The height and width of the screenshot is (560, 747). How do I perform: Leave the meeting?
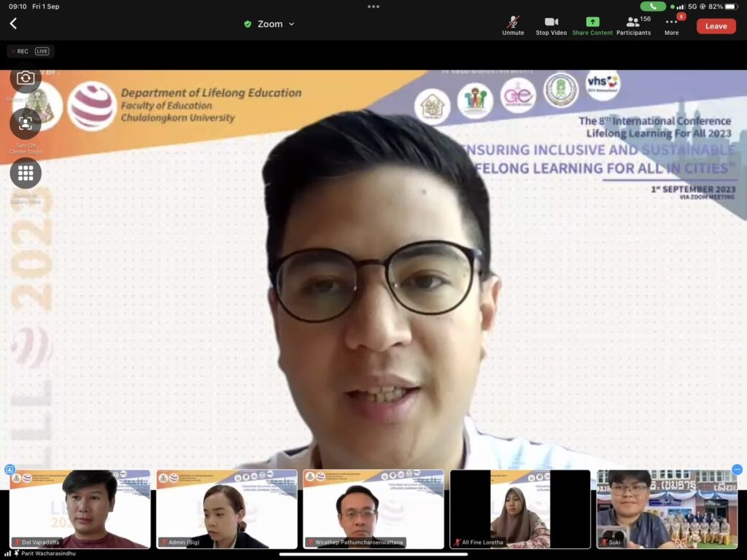click(x=716, y=26)
